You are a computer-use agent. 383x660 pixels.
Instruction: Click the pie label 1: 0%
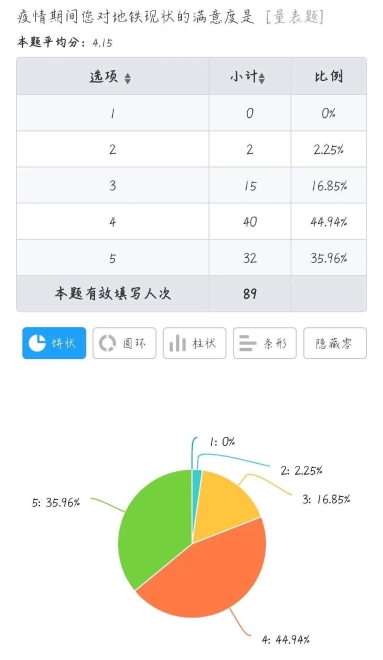click(222, 442)
